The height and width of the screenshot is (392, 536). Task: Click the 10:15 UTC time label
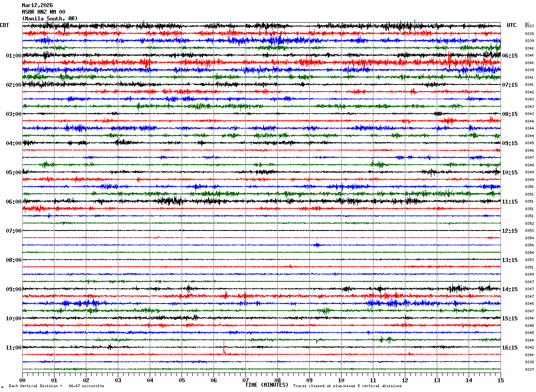(510, 173)
